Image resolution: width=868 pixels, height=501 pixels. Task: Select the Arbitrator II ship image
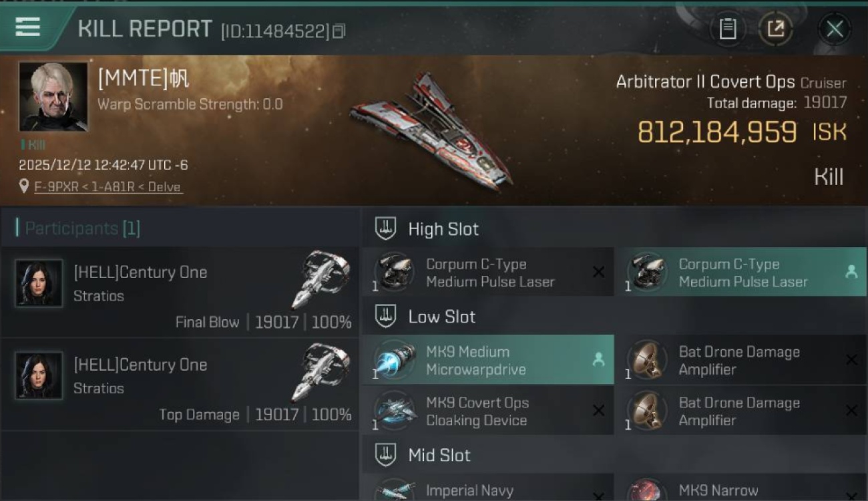[431, 130]
